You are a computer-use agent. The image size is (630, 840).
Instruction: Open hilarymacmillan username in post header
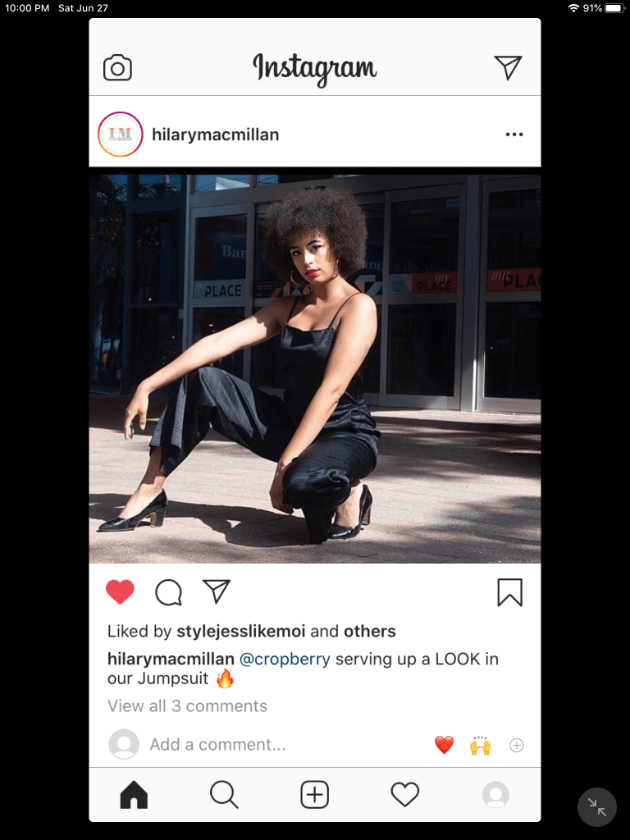tap(216, 135)
